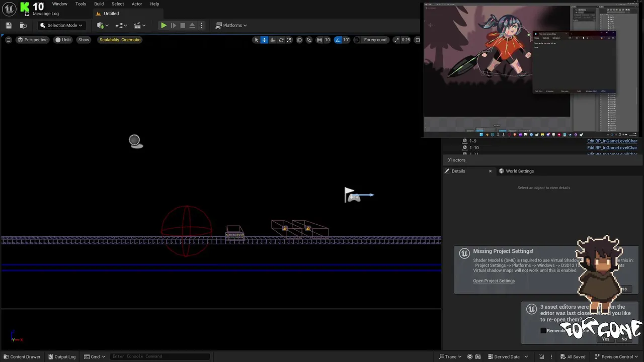Viewport: 644px width, 362px height.
Task: Select the red wireframe sphere actor
Action: pos(186,231)
